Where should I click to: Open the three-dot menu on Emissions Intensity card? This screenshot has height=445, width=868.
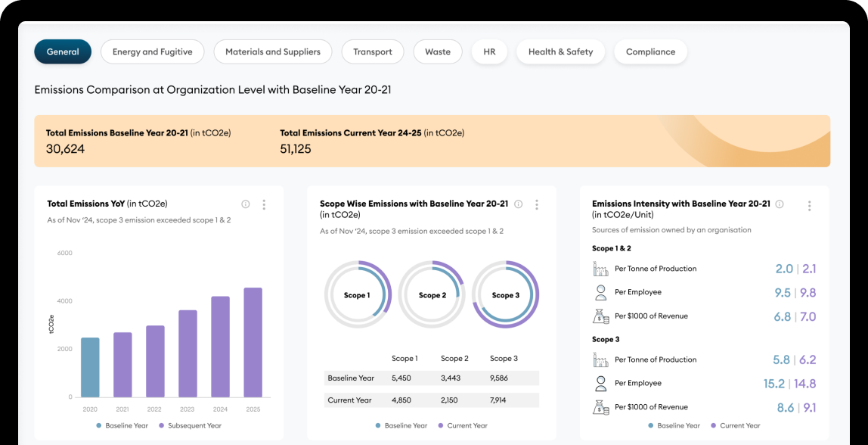click(809, 205)
